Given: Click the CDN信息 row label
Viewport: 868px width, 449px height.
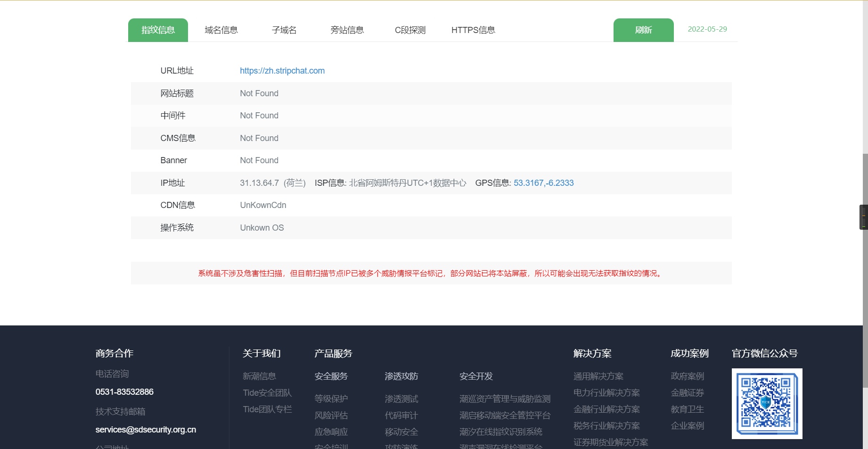Looking at the screenshot, I should (178, 205).
